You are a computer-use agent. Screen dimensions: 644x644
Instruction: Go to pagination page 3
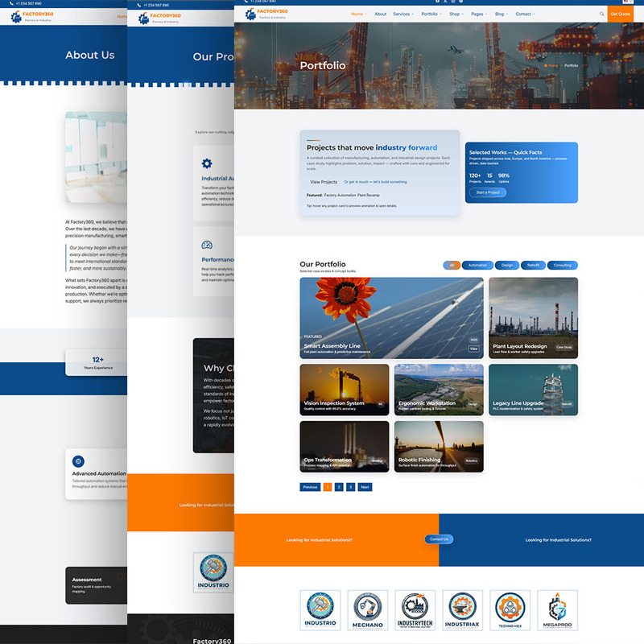[350, 487]
